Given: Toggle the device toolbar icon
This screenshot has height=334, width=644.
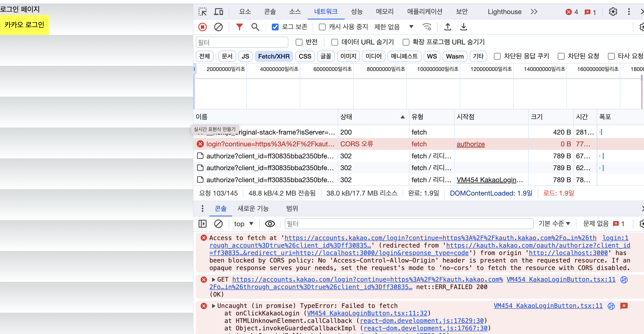Looking at the screenshot, I should (x=218, y=12).
